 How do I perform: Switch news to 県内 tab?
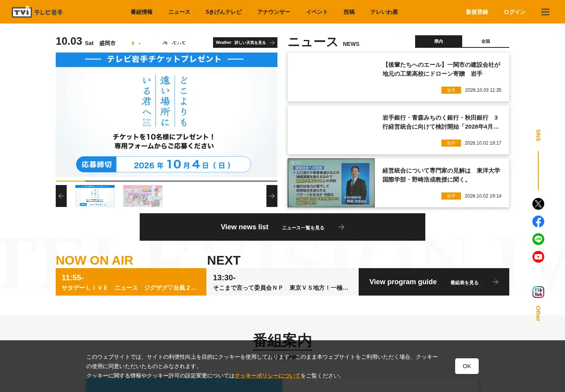coord(439,41)
